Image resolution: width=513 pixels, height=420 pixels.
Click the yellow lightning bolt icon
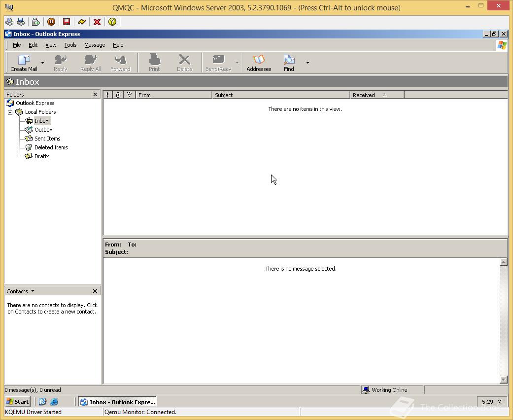pyautogui.click(x=82, y=22)
